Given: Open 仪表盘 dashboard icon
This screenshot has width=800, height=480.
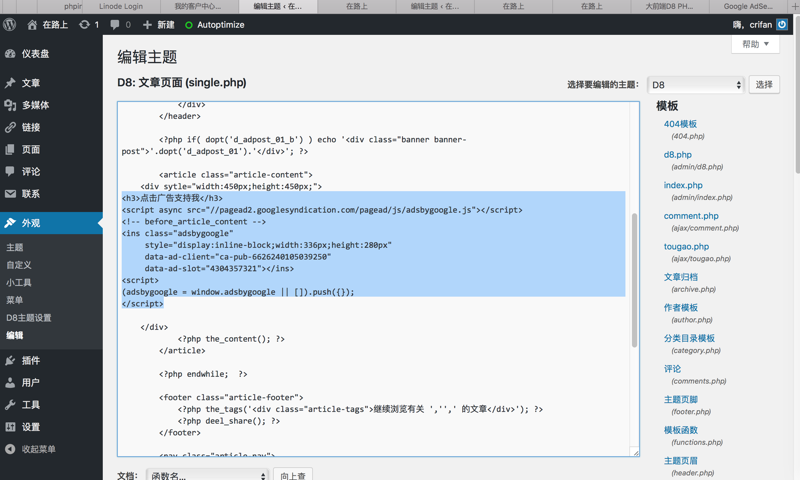Looking at the screenshot, I should click(x=10, y=54).
